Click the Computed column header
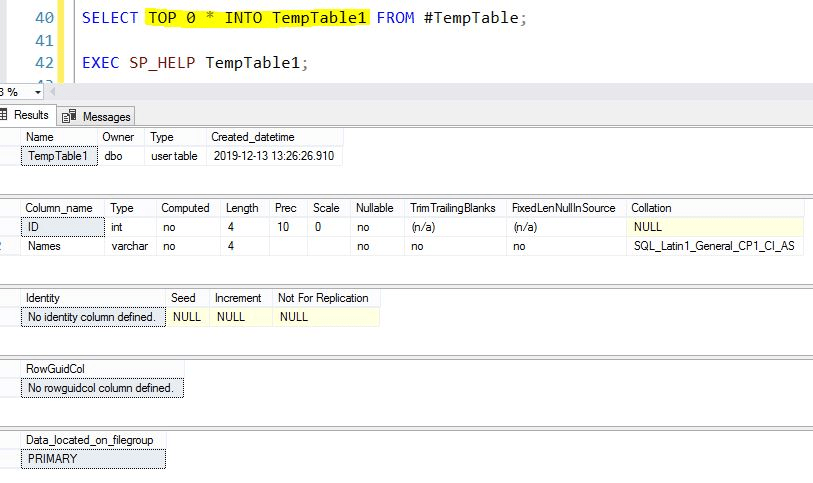The height and width of the screenshot is (483, 813). 189,208
